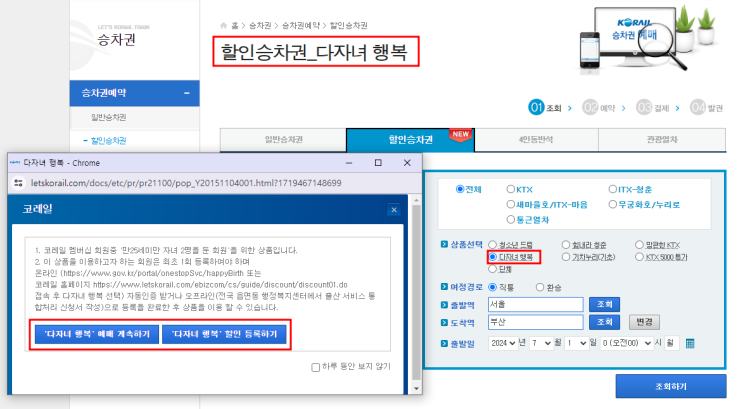743x409 pixels.
Task: Open the calendar icon beside departure date
Action: (x=690, y=343)
